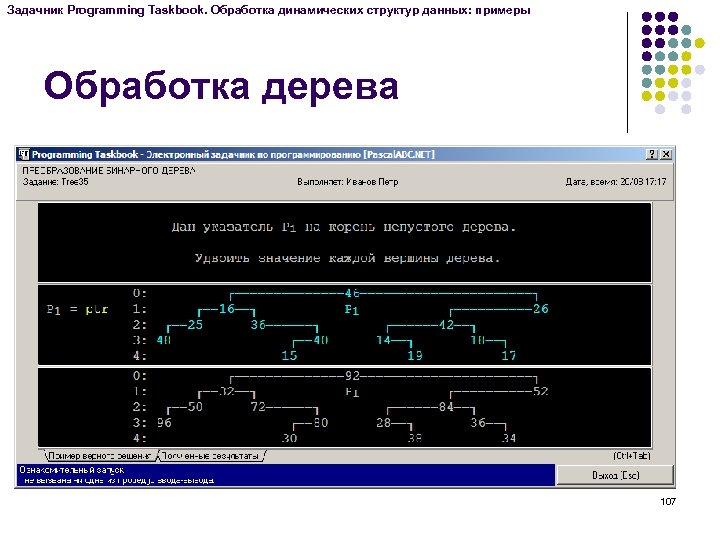The image size is (720, 540).
Task: Click root value 92 in the result tree
Action: point(352,376)
